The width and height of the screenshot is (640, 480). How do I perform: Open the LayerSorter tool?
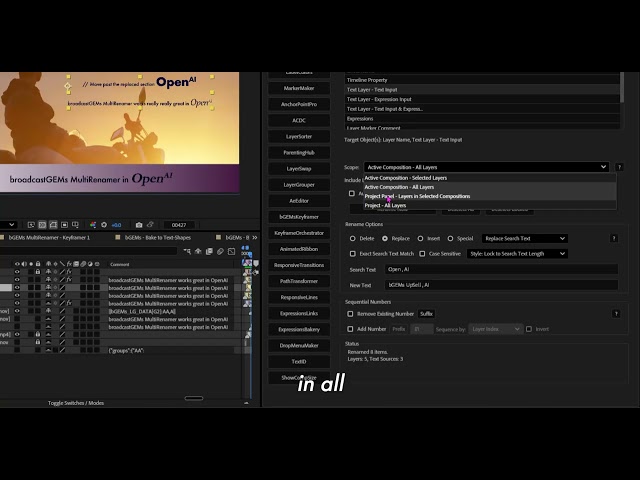point(299,136)
